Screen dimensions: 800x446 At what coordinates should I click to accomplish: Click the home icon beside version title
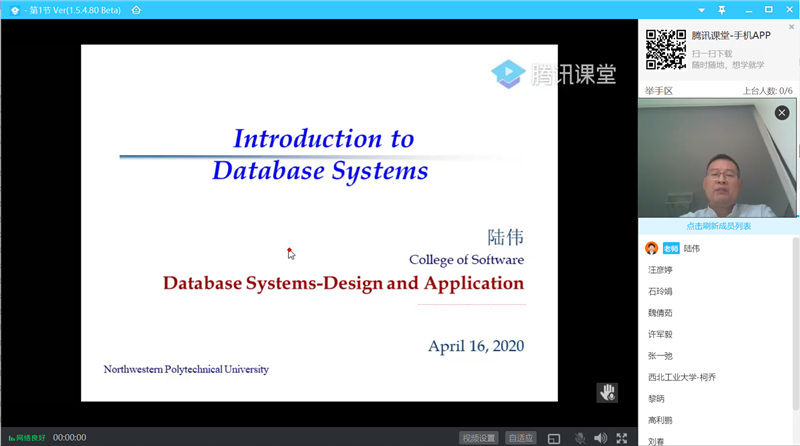[136, 9]
